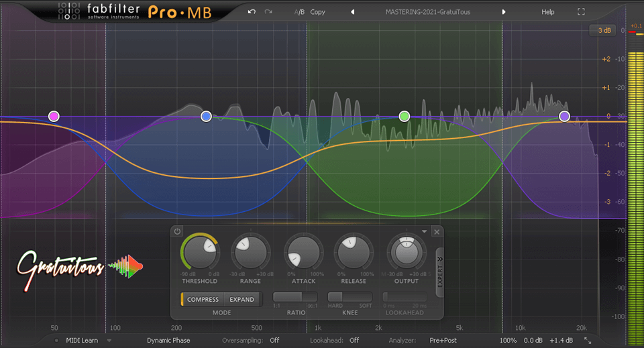
Task: Click the resize interface icon in the bottom bar
Action: click(588, 340)
